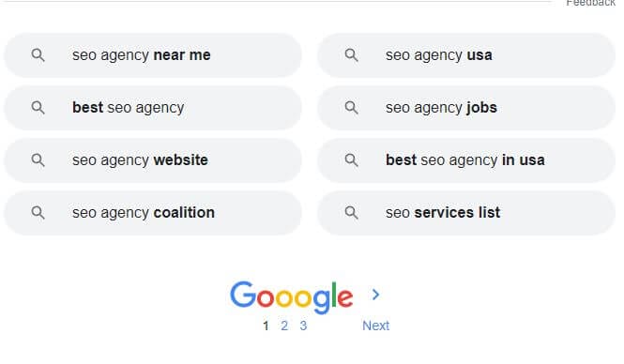This screenshot has height=364, width=624.
Task: Click search icon next to 'seo agency jobs'
Action: point(351,108)
